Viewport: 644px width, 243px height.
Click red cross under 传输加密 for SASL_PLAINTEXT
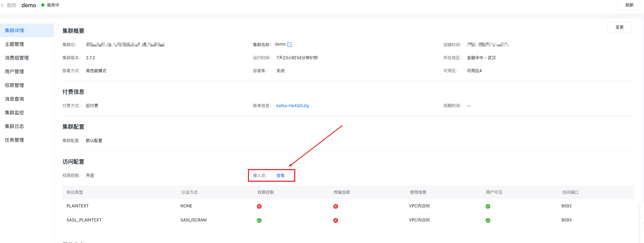(336, 220)
